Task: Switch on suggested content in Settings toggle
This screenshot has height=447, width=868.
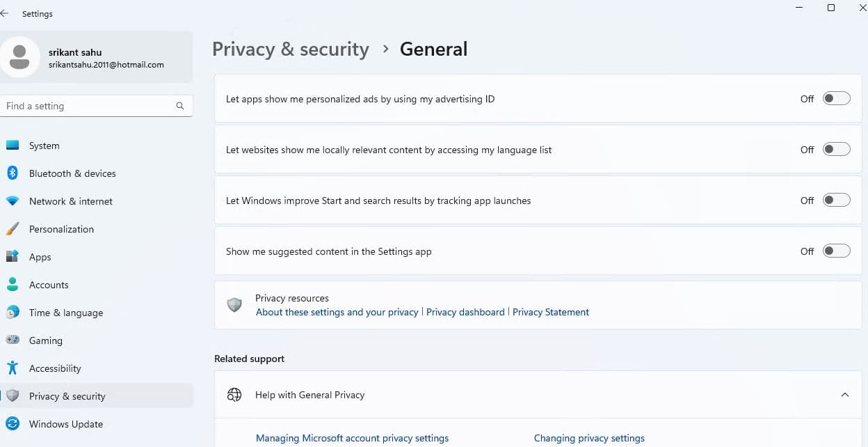Action: click(x=836, y=251)
